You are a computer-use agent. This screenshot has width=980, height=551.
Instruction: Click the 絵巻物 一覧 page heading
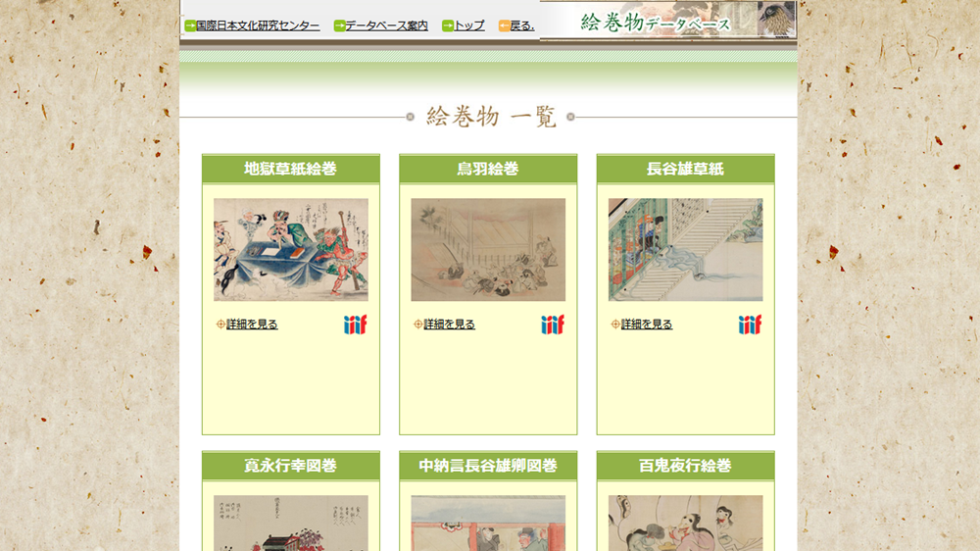(x=491, y=117)
